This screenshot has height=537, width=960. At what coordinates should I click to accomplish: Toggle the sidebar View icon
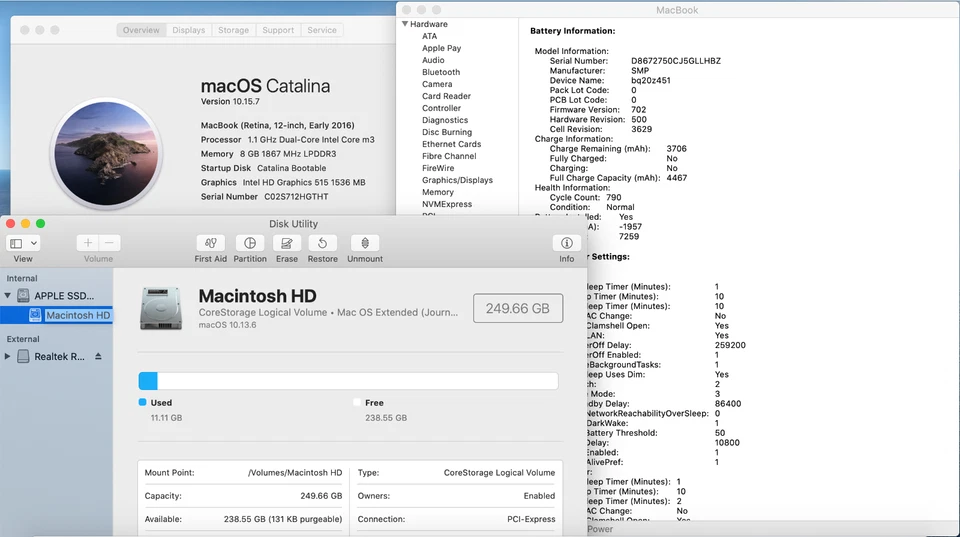[17, 243]
